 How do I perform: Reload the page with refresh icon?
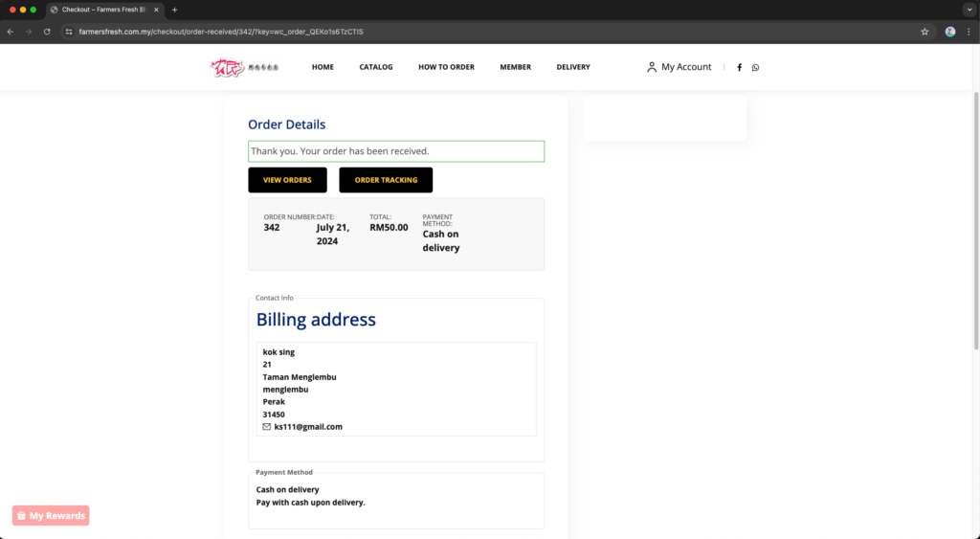(47, 32)
